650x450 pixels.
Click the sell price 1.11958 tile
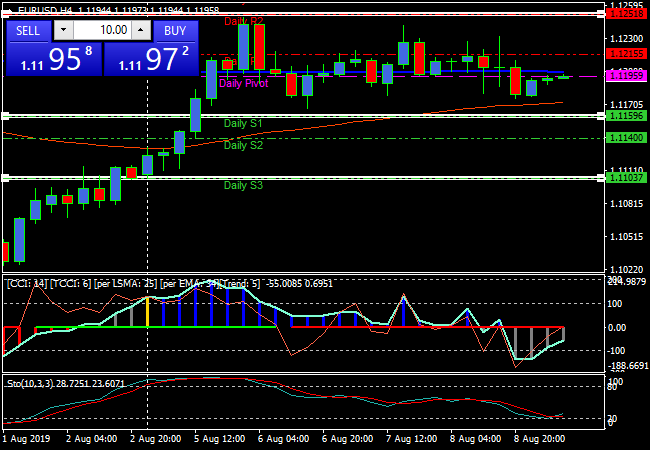tap(52, 59)
